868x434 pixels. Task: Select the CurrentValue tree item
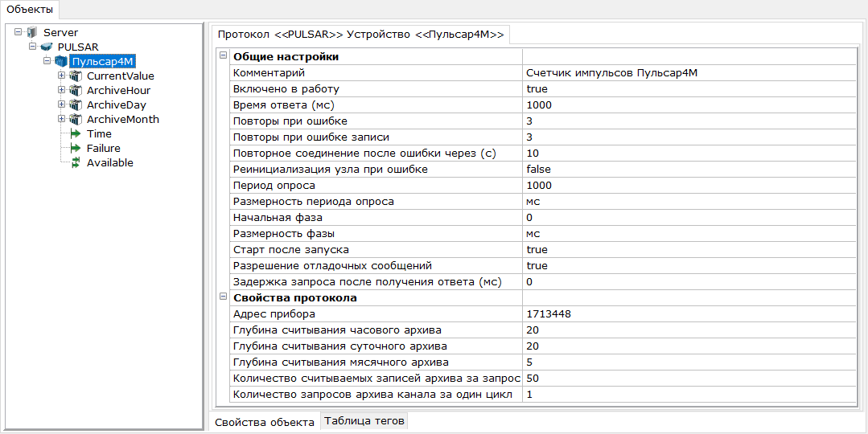[120, 76]
